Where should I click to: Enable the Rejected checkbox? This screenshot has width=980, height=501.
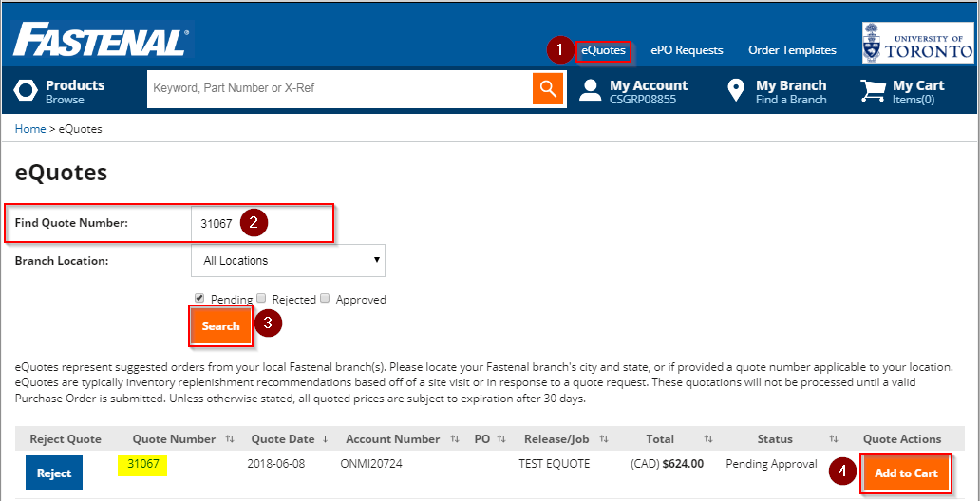tap(261, 298)
